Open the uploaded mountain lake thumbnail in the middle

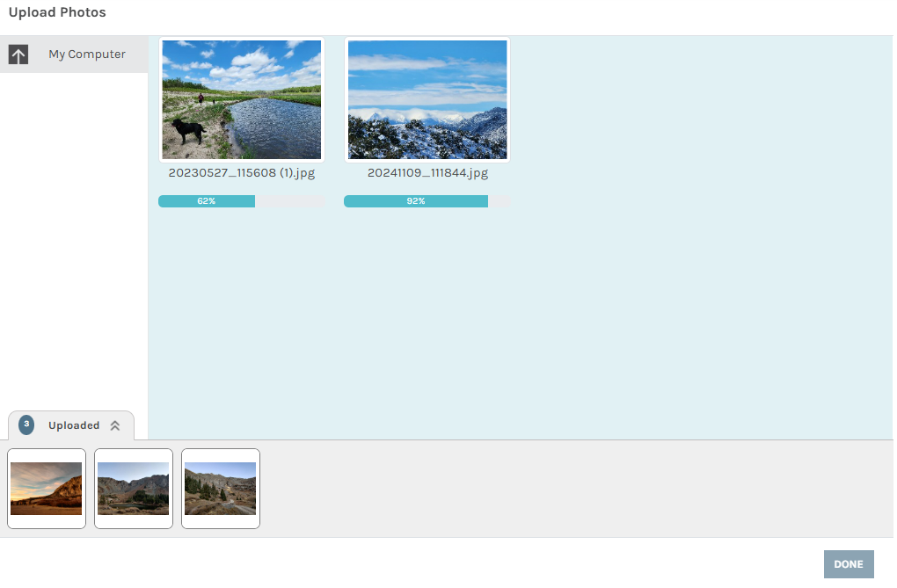[x=134, y=489]
